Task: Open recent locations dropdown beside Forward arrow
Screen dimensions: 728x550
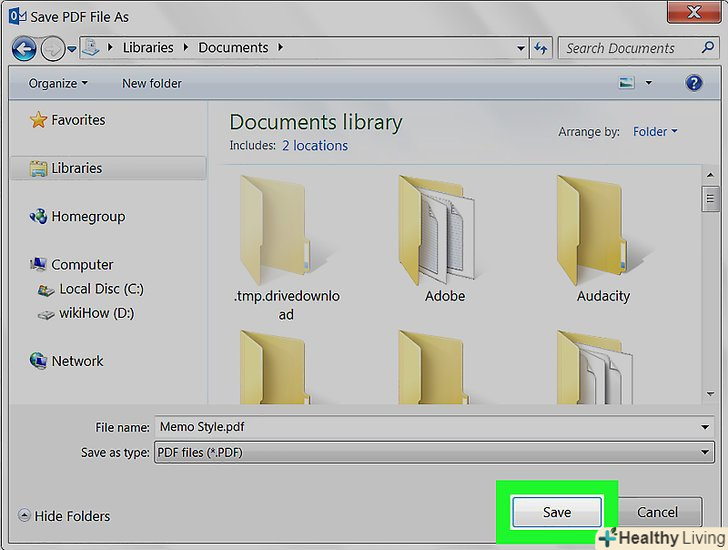Action: (x=72, y=49)
